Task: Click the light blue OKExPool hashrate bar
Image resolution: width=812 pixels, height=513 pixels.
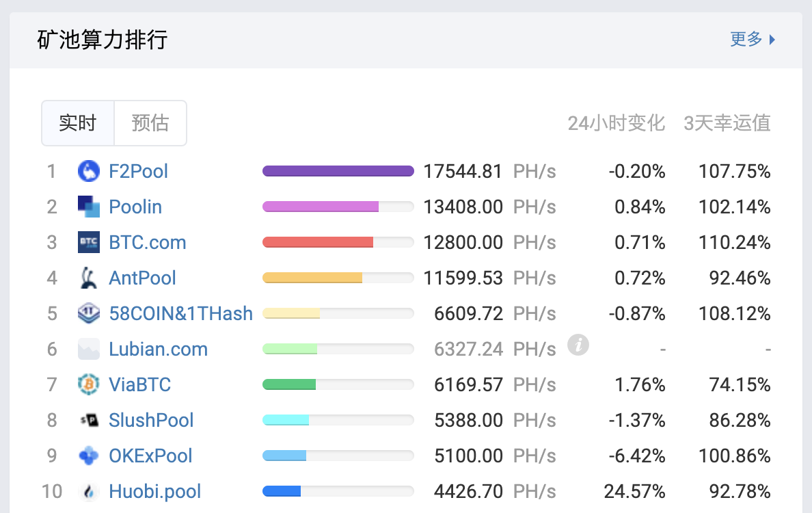Action: [x=284, y=456]
